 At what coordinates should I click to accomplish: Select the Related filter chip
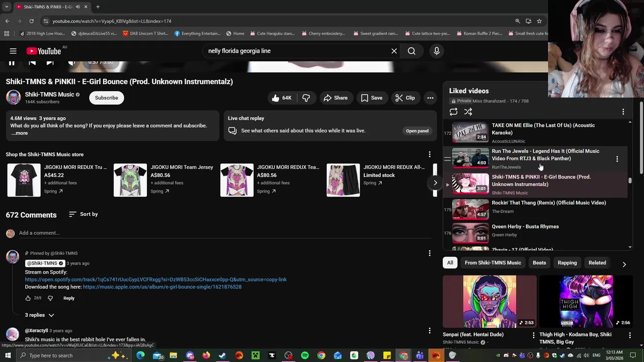tap(597, 262)
